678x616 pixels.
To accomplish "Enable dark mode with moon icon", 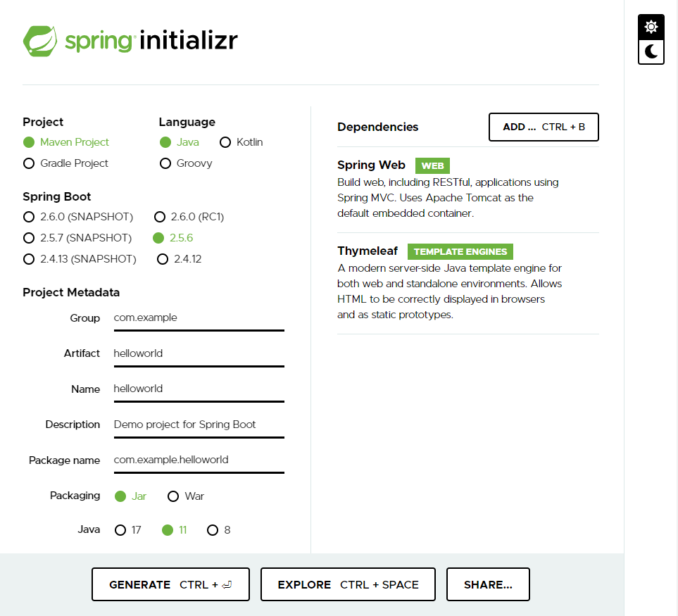I will coord(651,51).
